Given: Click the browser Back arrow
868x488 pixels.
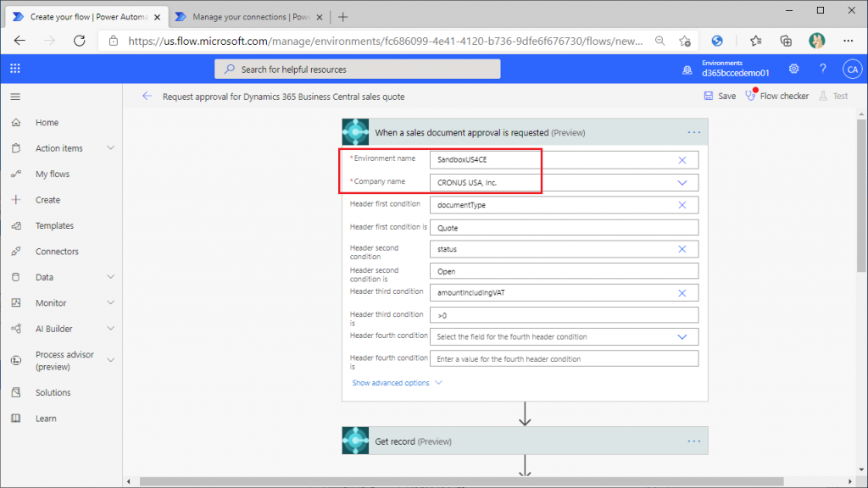Looking at the screenshot, I should click(x=20, y=41).
